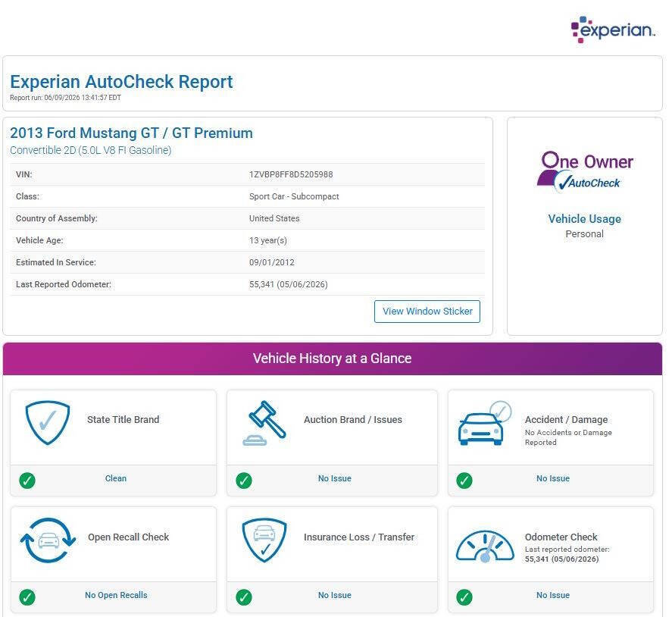Click the Insurance Loss shield car icon
This screenshot has height=617, width=672.
(x=264, y=540)
